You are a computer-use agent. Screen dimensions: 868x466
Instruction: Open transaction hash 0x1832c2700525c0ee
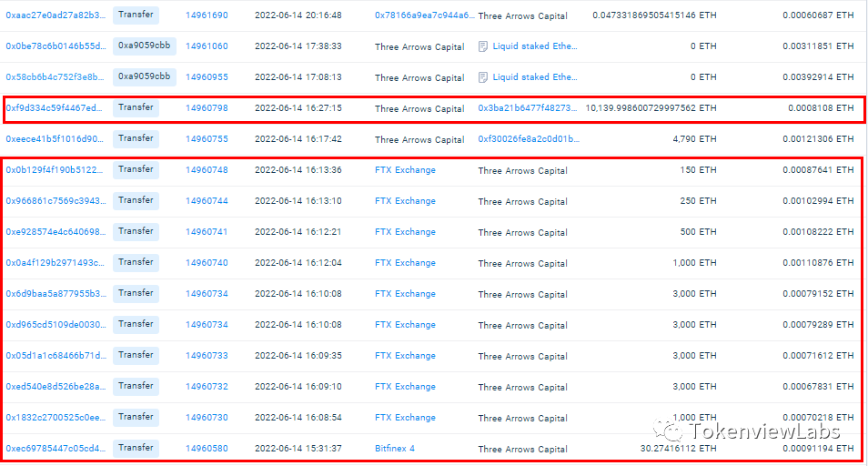[x=56, y=419]
